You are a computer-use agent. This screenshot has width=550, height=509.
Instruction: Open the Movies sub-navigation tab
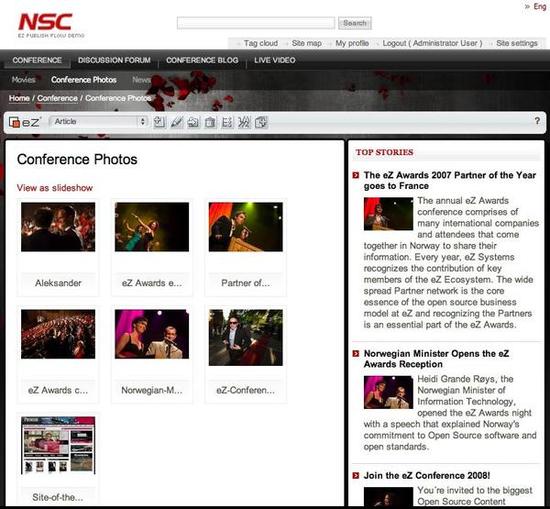(x=24, y=80)
